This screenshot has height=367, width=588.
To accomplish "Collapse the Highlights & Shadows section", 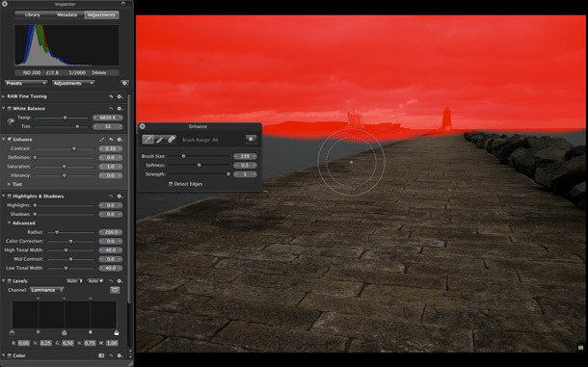I will (x=4, y=197).
